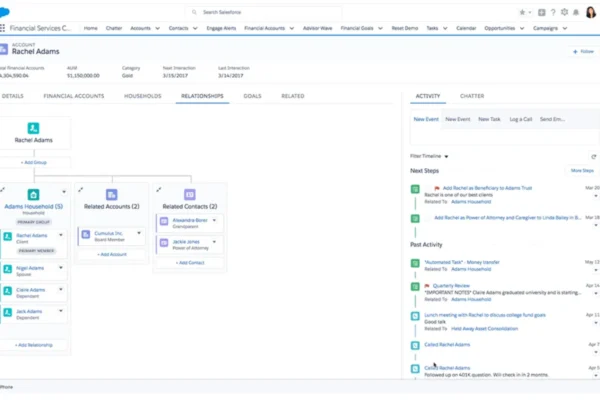Viewport: 600px width, 400px height.
Task: Open the Setup gear icon
Action: [x=564, y=12]
